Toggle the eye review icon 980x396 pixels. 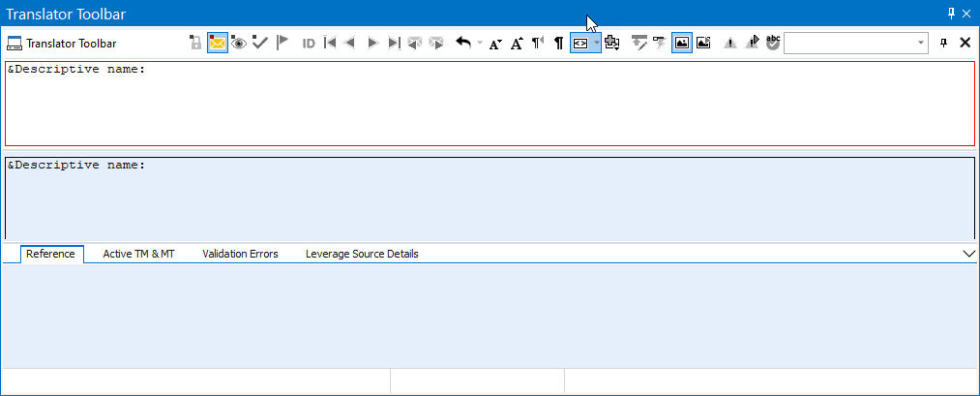(x=238, y=43)
